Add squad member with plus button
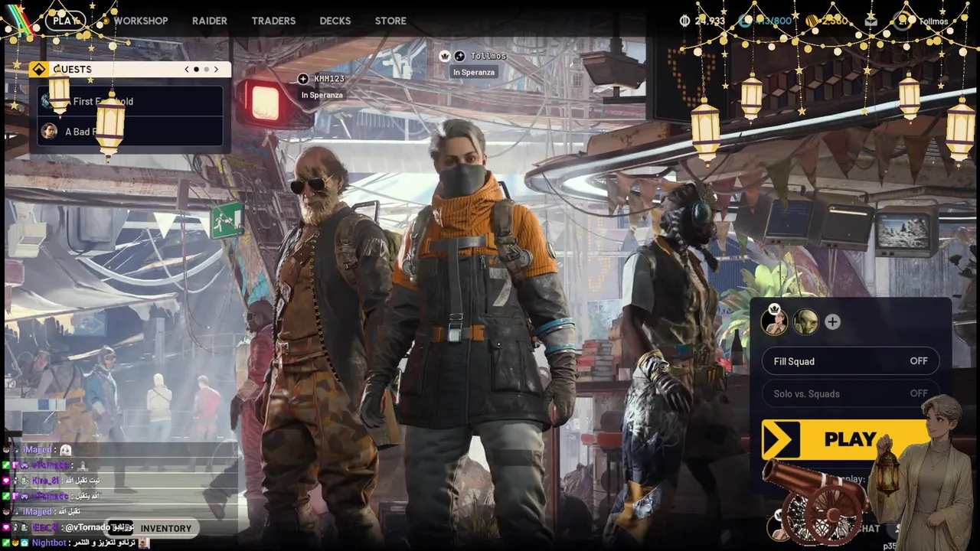980x551 pixels. (832, 322)
